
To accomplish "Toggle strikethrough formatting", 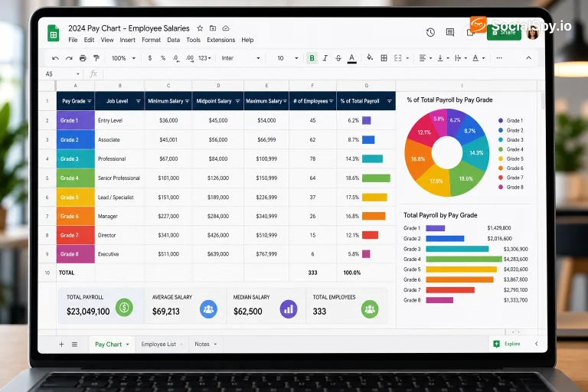I will [x=338, y=58].
